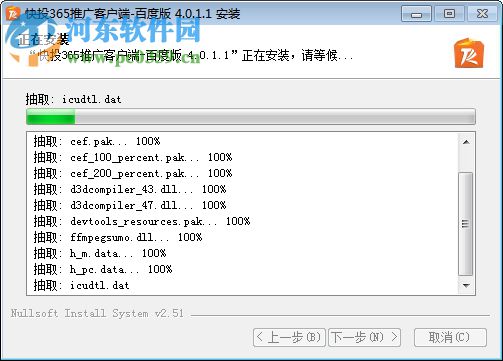Click the installer title bar app icon
Screen dimensions: 503x361
13,14
